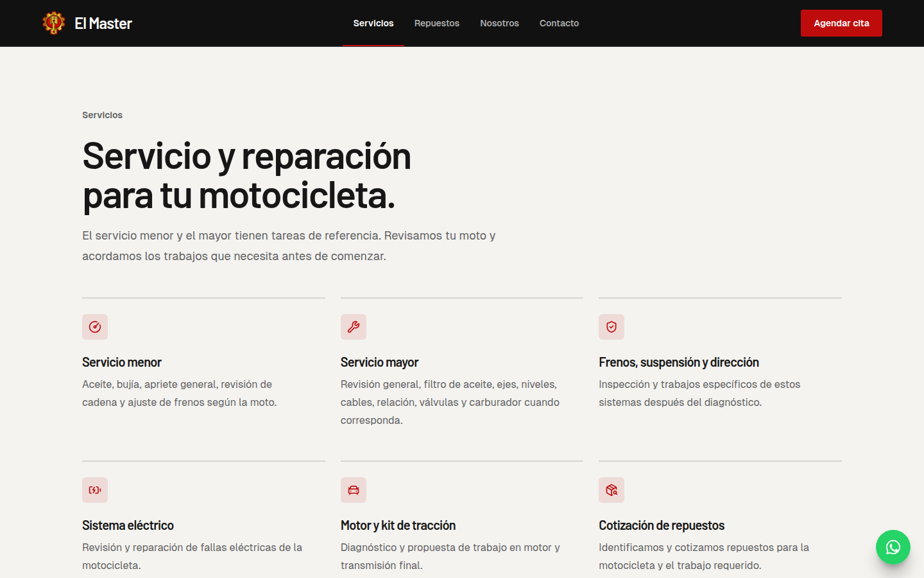Click the Motor y kit de tracción heading

coord(398,525)
